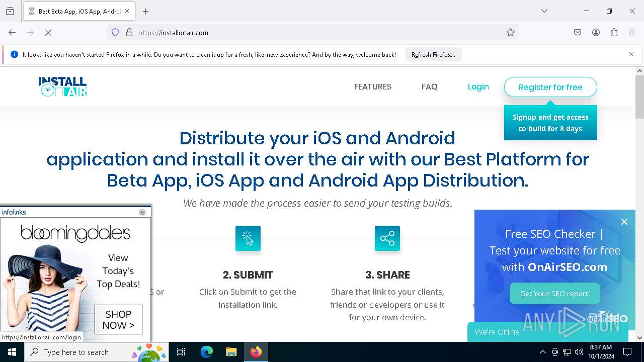644x362 pixels.
Task: Open the network tray icon
Action: pyautogui.click(x=567, y=352)
